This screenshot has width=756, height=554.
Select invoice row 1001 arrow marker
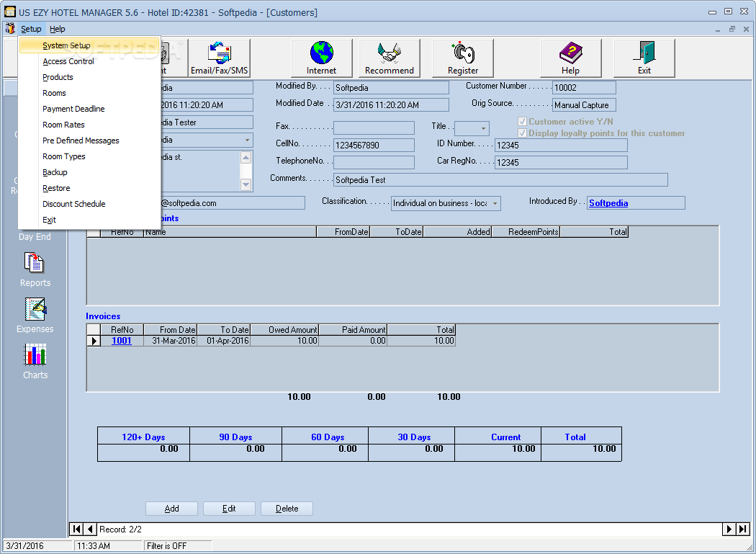pyautogui.click(x=94, y=341)
